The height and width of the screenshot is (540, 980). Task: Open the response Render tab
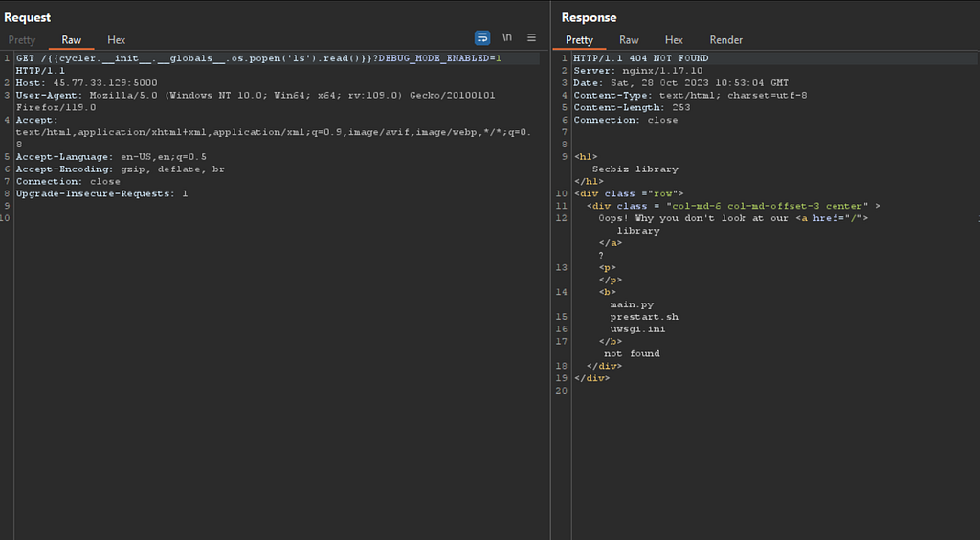point(726,40)
